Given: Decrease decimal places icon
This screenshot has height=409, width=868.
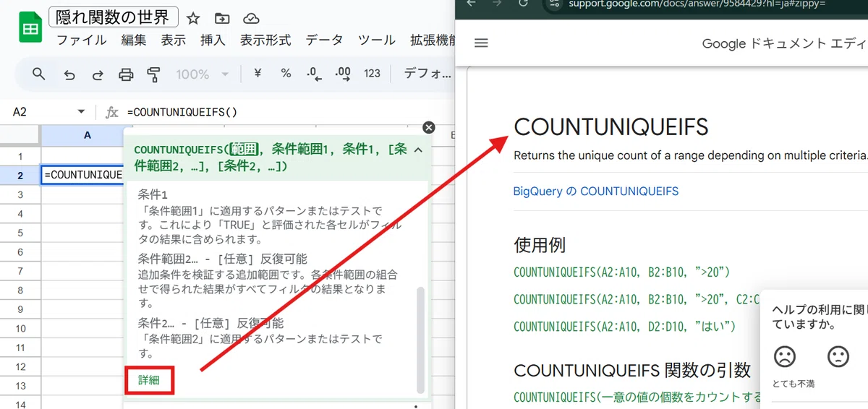Looking at the screenshot, I should coord(313,74).
